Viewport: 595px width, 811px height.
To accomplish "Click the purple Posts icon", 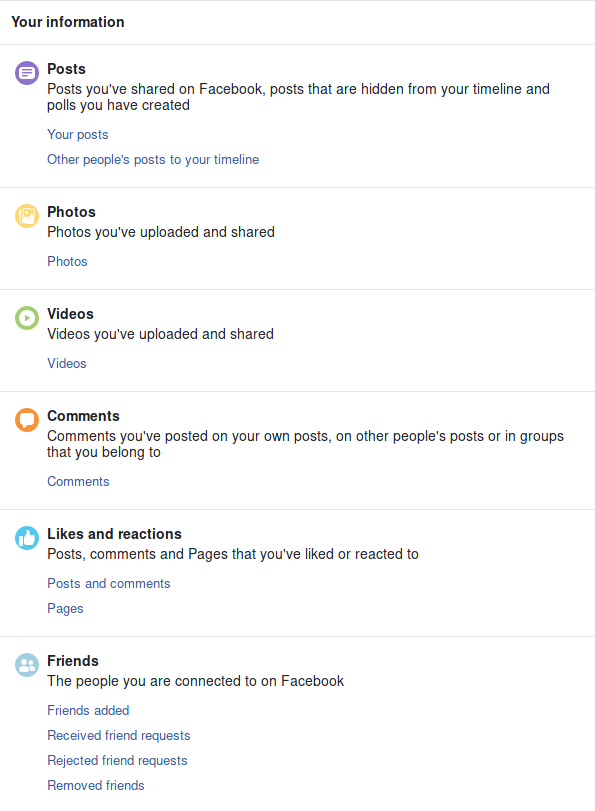I will coord(27,73).
